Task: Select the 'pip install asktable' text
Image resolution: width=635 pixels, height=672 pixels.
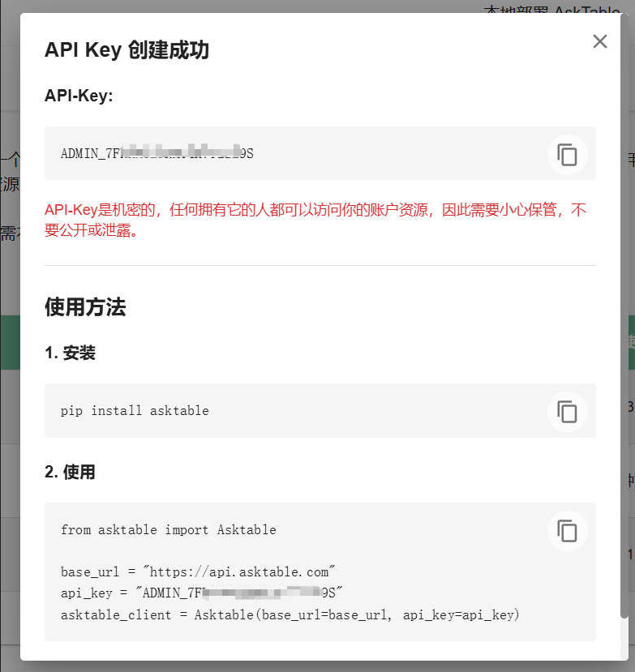Action: [135, 410]
